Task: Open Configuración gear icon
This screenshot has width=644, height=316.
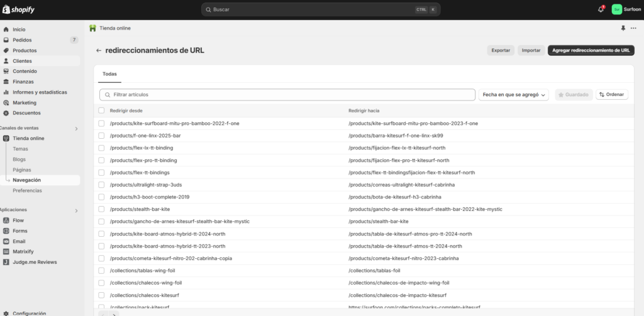Action: coord(6,313)
